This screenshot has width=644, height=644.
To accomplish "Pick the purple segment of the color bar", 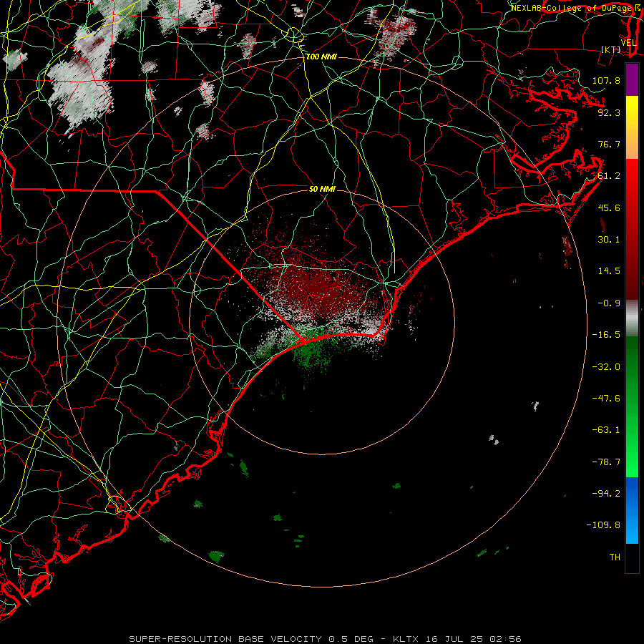I will [632, 80].
